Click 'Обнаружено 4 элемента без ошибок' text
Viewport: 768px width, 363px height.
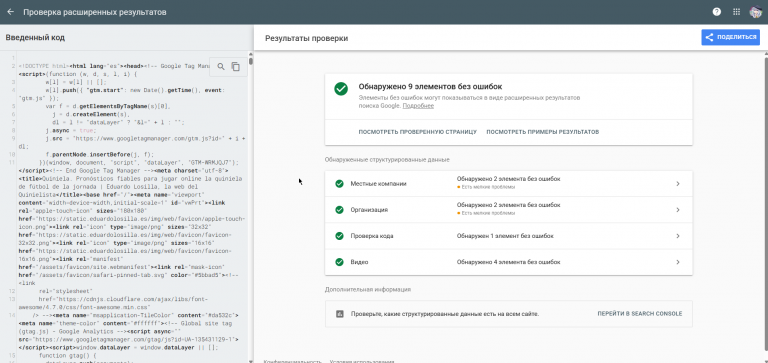pos(508,262)
